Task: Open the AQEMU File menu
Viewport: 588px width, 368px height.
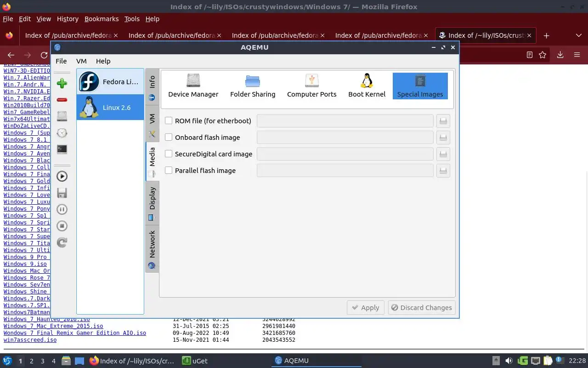Action: click(x=61, y=61)
